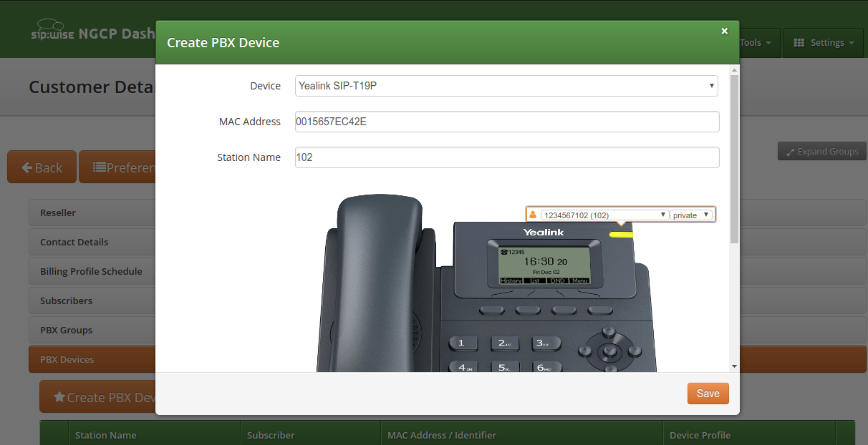Edit the MAC Address field
The width and height of the screenshot is (868, 445).
point(507,122)
